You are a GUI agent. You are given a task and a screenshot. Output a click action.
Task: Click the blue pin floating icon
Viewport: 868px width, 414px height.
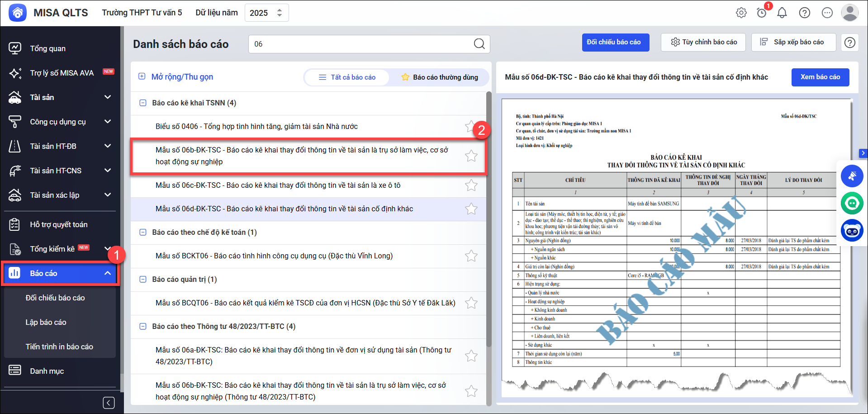point(852,176)
